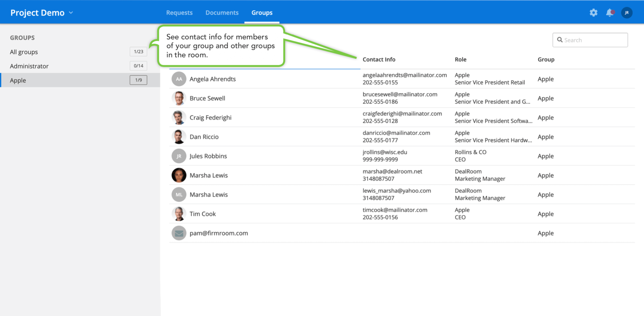Expand the Project Demo dropdown chevron
Viewport: 644px width, 316px height.
[x=71, y=13]
